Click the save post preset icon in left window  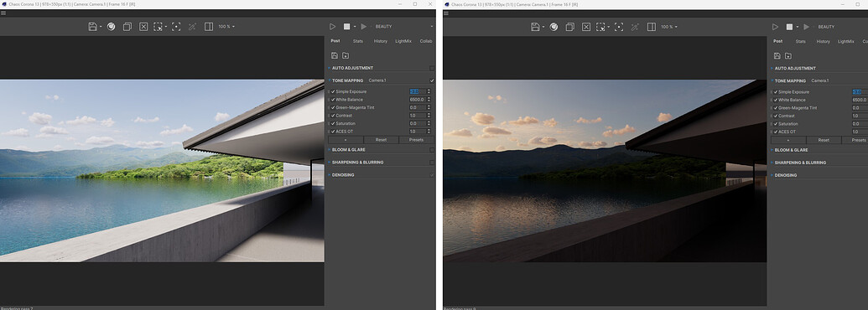(335, 55)
